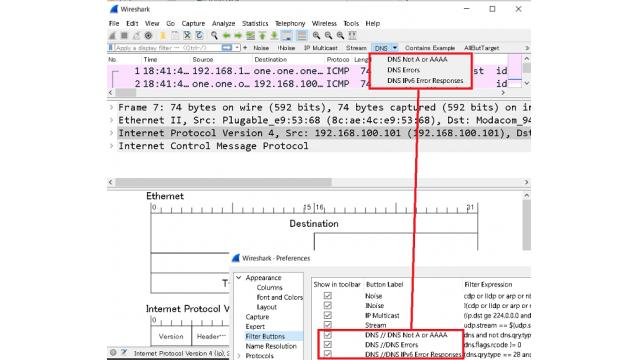Apply display filter arrow button
Screen dimensions: 640x360
[x=227, y=48]
